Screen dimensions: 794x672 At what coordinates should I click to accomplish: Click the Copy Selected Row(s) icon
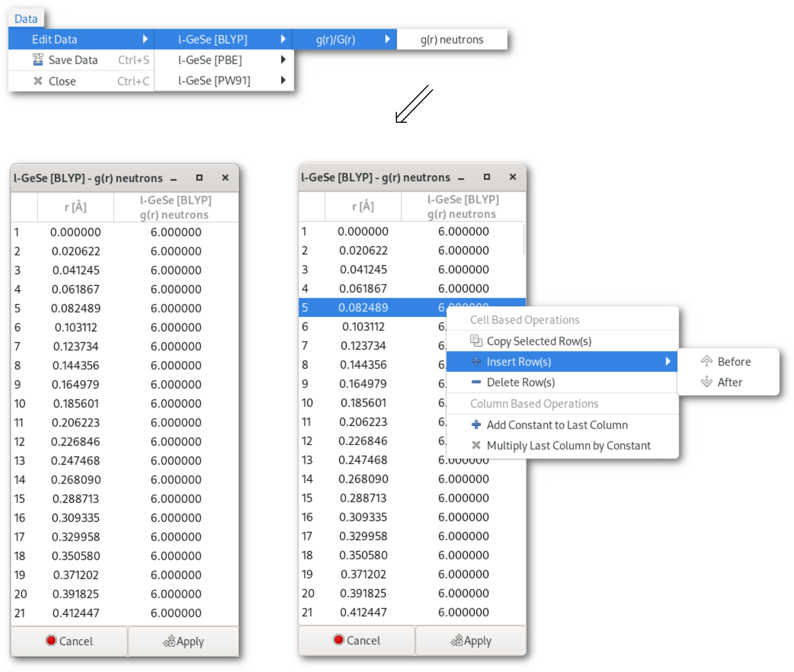pos(476,341)
